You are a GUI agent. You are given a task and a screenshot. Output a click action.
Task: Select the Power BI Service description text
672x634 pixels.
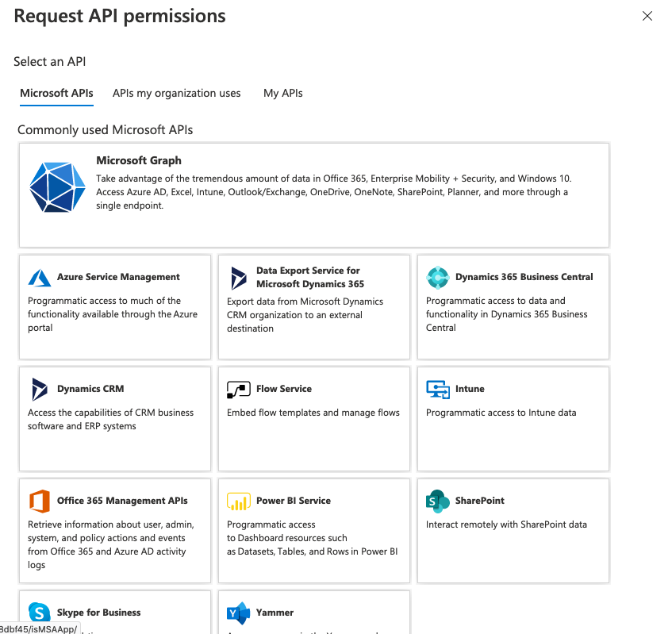[312, 538]
